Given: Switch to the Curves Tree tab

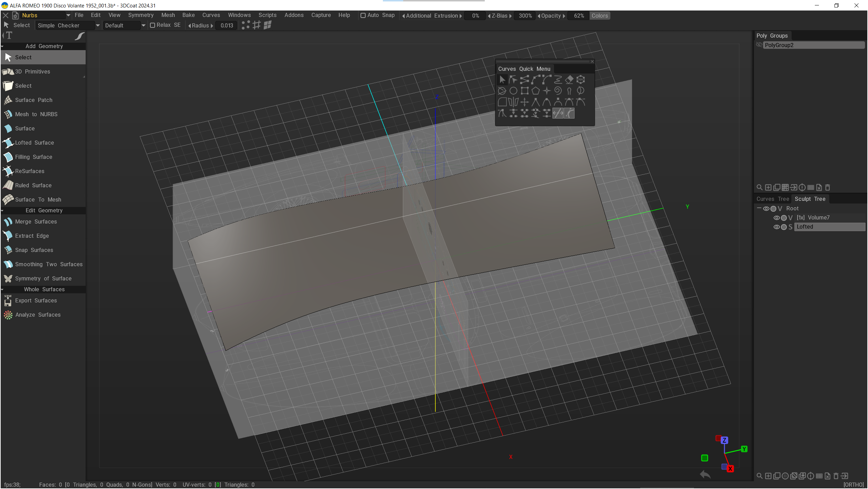Looking at the screenshot, I should 773,199.
